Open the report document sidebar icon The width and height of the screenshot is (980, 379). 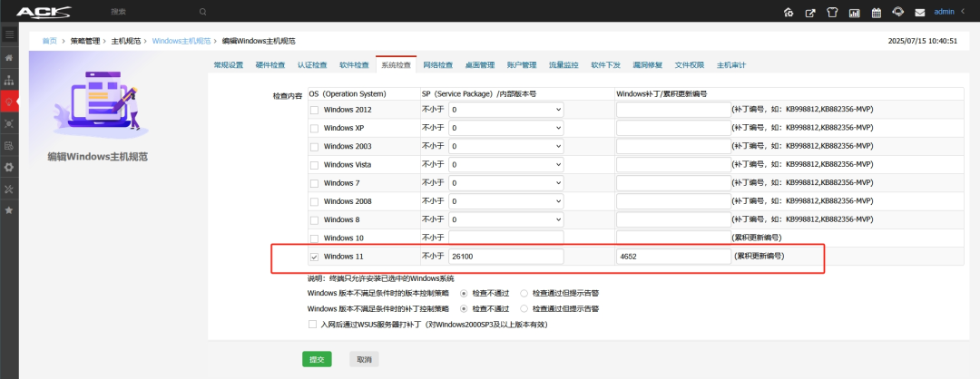[x=9, y=145]
